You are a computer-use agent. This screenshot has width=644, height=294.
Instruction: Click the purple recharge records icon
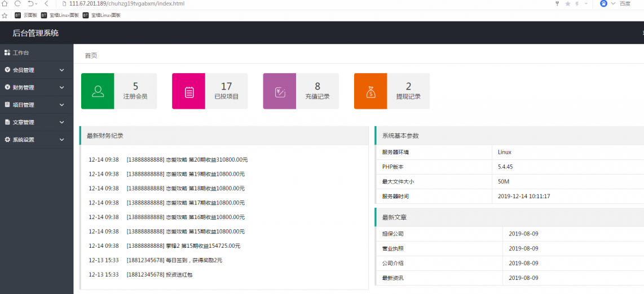(280, 91)
